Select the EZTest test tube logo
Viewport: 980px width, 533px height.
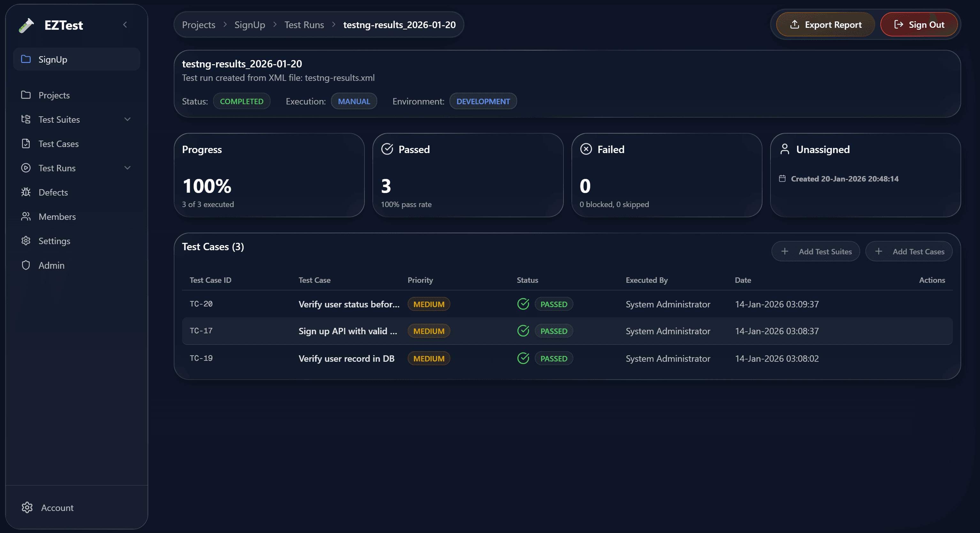pyautogui.click(x=26, y=25)
